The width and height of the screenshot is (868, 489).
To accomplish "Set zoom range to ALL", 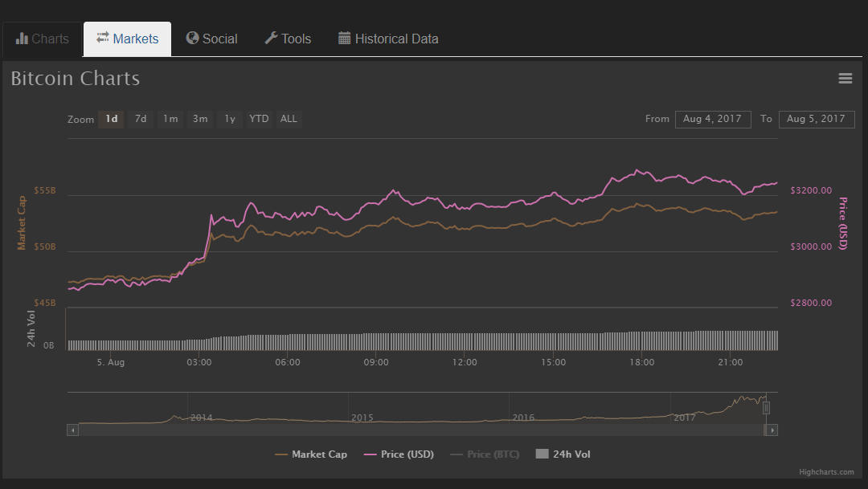I will (289, 119).
